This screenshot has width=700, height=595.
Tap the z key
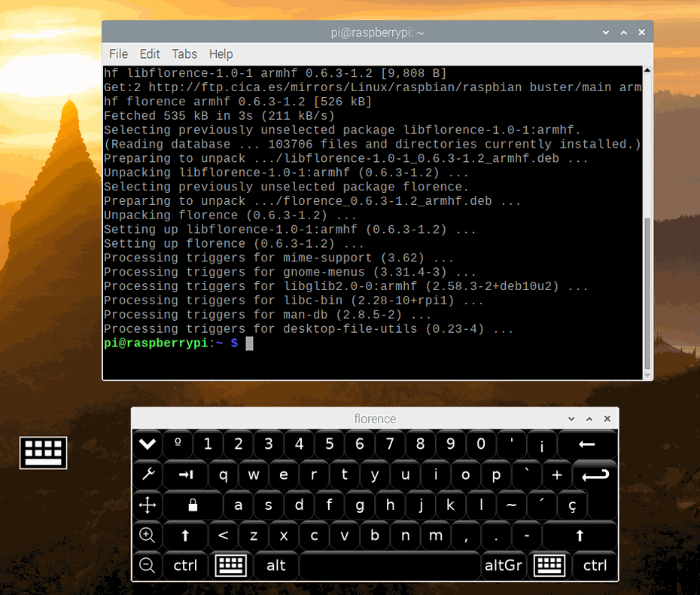pos(254,535)
